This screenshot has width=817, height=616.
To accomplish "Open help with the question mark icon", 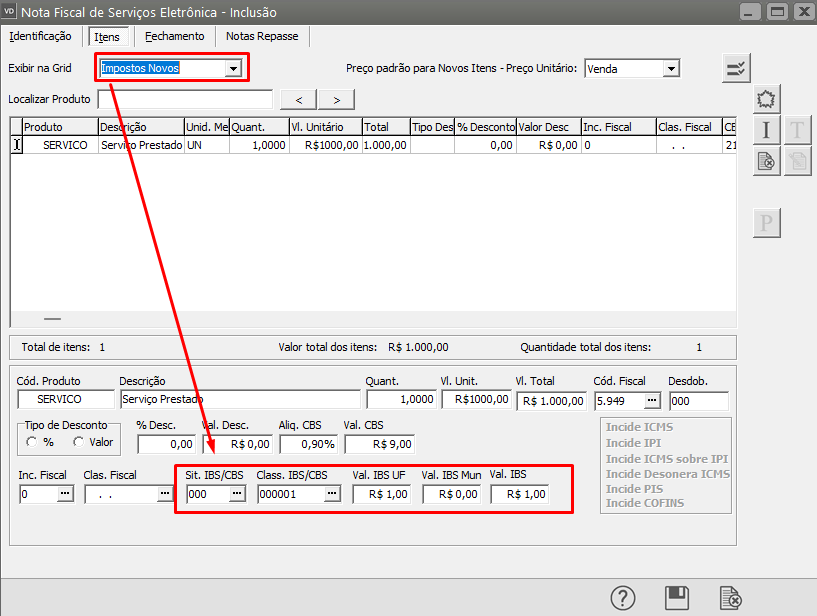I will [x=623, y=598].
